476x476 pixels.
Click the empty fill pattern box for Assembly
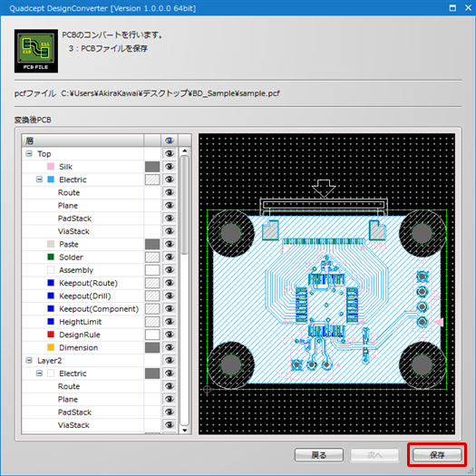tap(152, 270)
